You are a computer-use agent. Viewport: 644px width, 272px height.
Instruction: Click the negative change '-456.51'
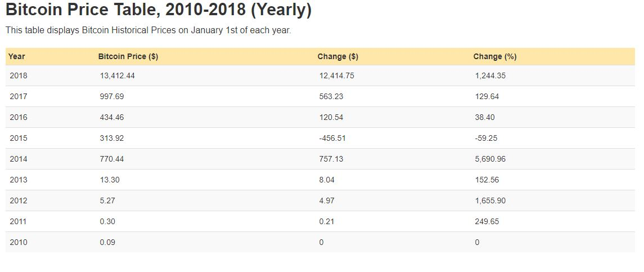332,139
